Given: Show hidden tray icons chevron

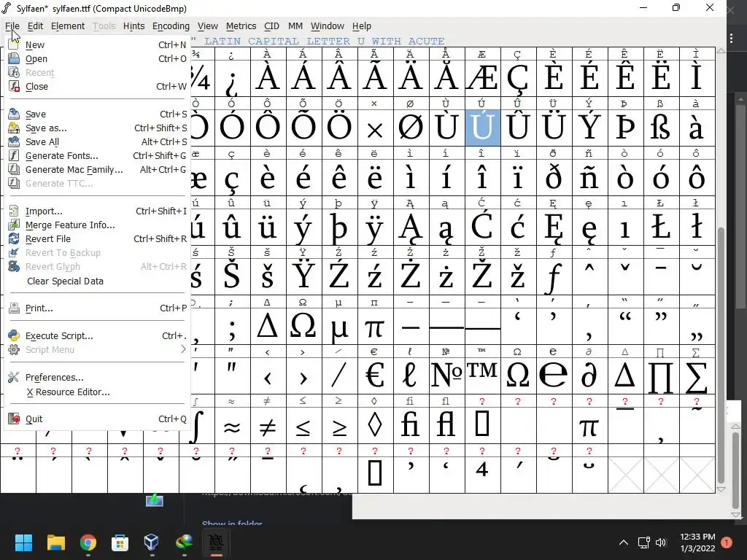Looking at the screenshot, I should coord(623,542).
